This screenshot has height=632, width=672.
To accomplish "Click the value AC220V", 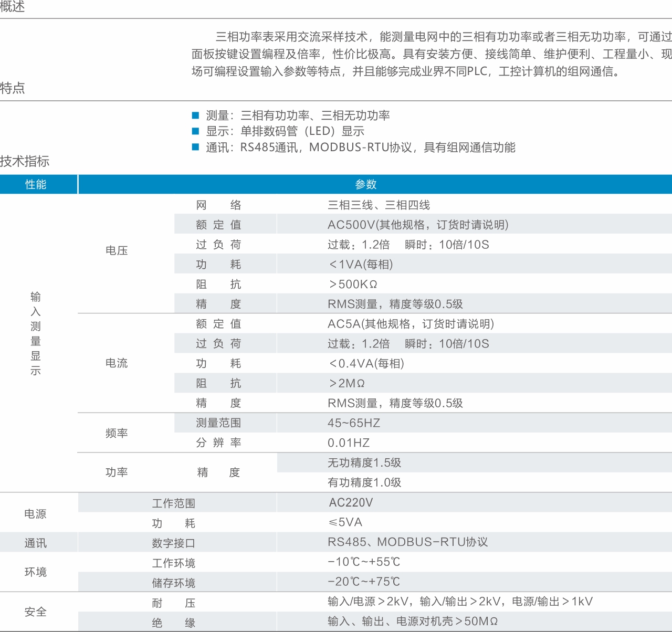I will (351, 503).
